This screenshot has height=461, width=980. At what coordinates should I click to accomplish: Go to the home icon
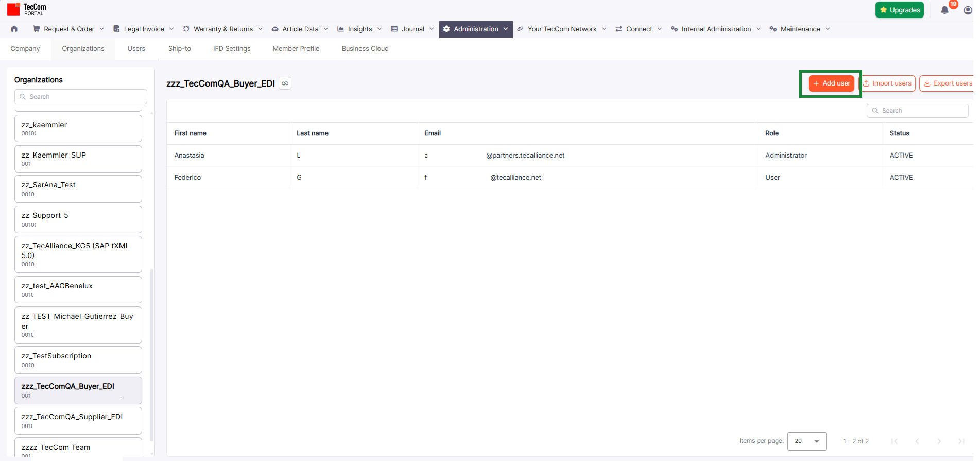click(14, 29)
